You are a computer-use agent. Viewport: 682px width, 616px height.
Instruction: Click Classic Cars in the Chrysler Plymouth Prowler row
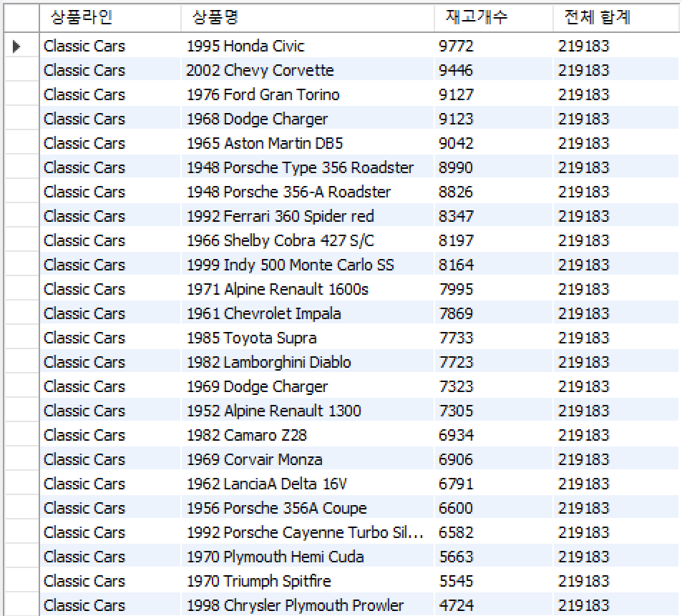tap(84, 605)
